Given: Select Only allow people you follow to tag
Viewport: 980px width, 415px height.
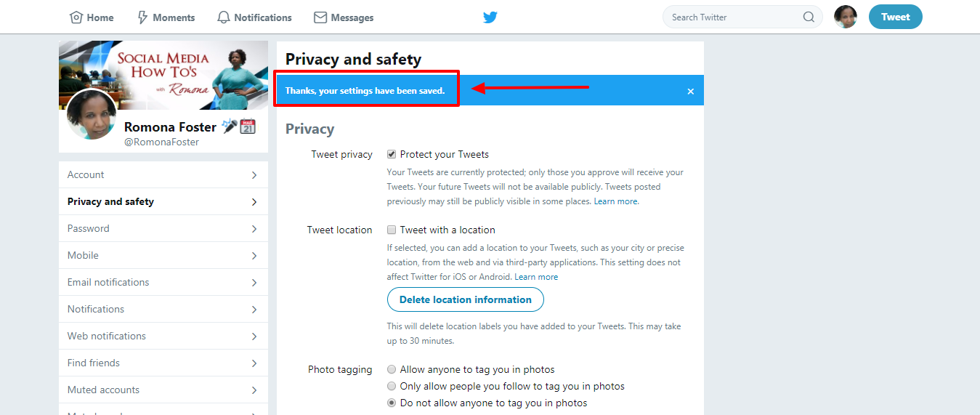Looking at the screenshot, I should [x=392, y=386].
